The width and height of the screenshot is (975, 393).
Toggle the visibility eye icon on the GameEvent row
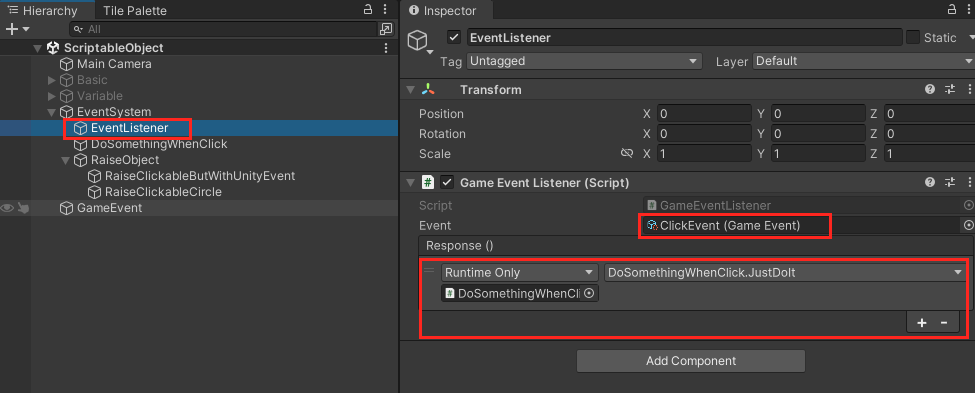pos(7,208)
